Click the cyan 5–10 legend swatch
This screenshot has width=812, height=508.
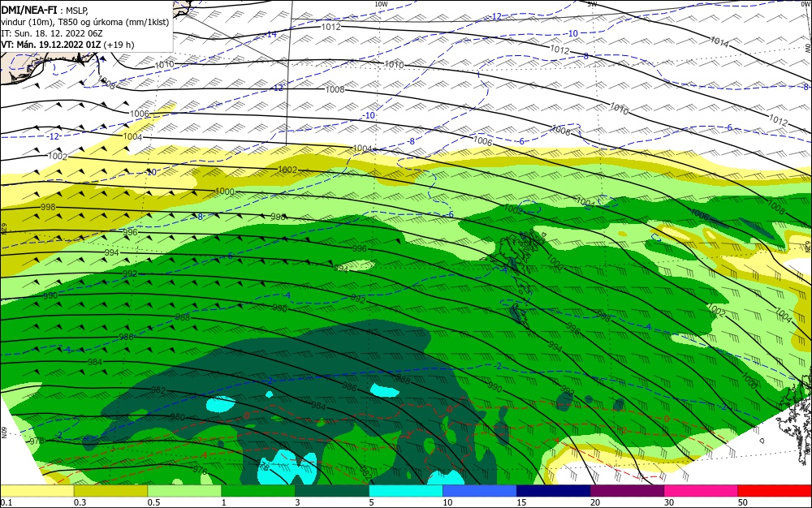click(x=406, y=491)
